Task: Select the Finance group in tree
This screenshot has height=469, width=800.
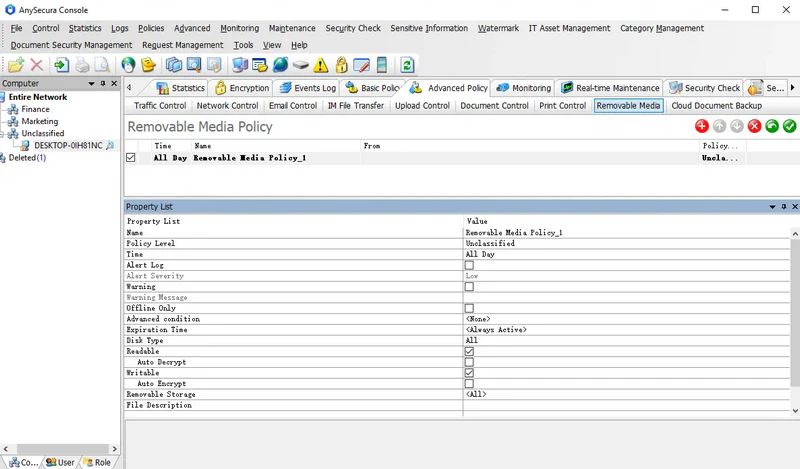Action: [35, 109]
